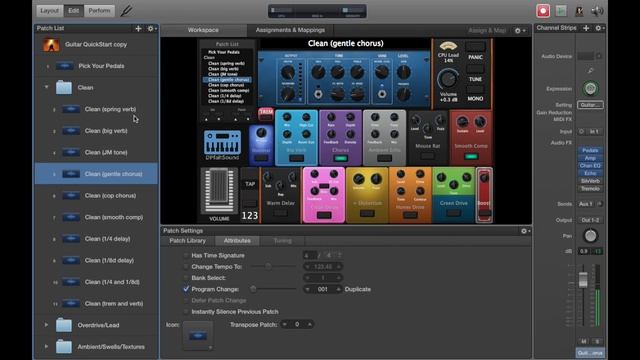Open the Channel Strips gear menu
Image resolution: width=640 pixels, height=360 pixels.
pos(599,28)
